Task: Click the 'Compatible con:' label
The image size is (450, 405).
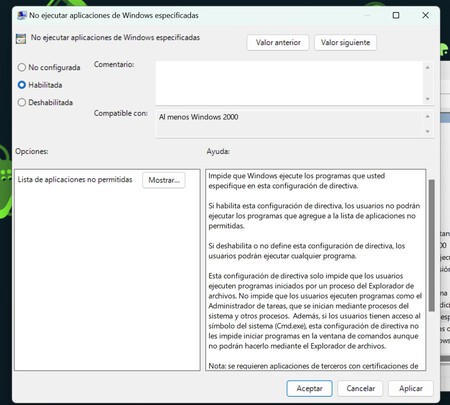Action: (x=121, y=113)
